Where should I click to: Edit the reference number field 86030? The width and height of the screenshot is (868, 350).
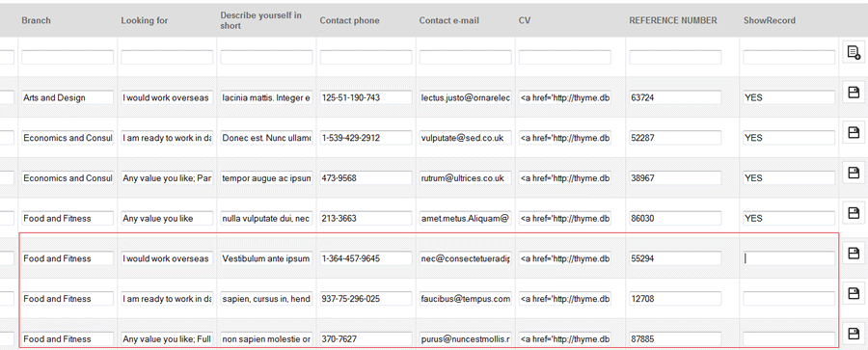(675, 218)
